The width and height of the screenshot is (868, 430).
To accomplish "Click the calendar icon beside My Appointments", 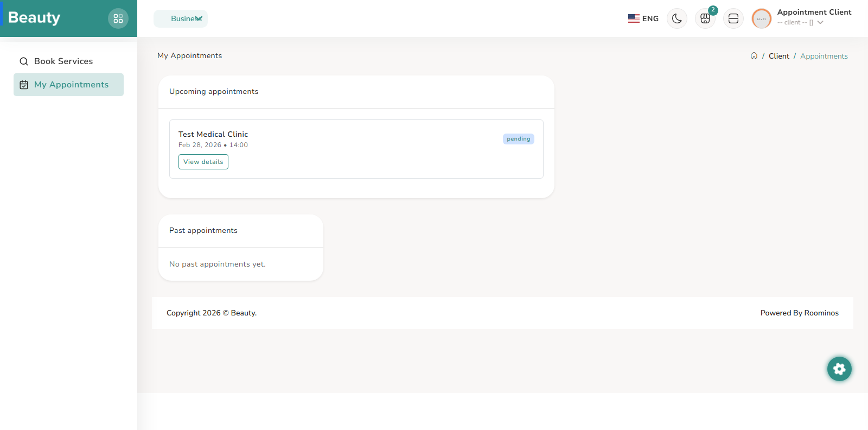I will (24, 85).
